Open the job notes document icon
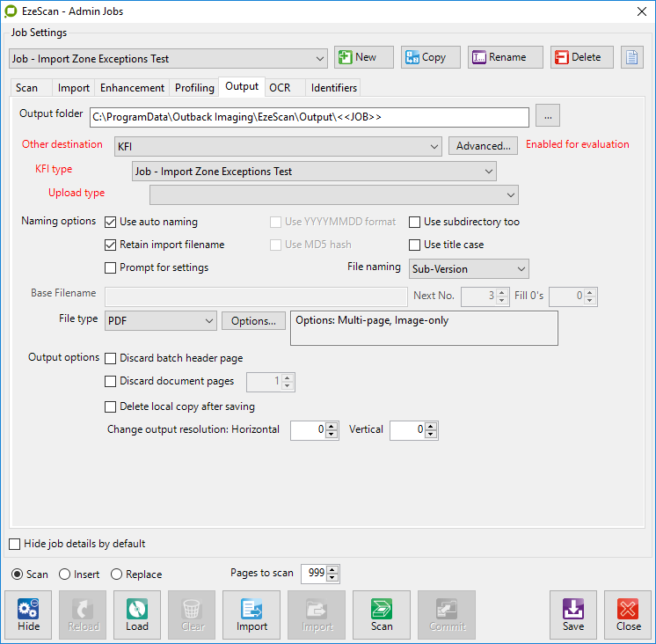 click(632, 57)
